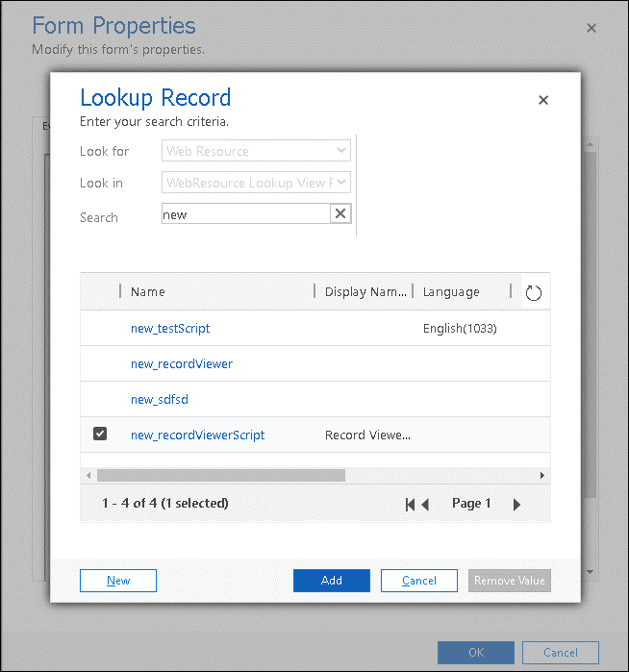Click into the Search text field
This screenshot has height=672, width=629.
coord(245,214)
